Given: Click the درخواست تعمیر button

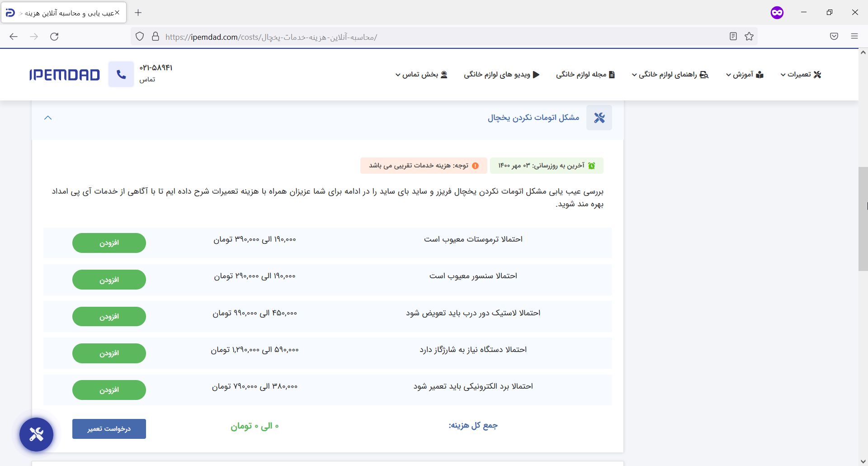Looking at the screenshot, I should (x=109, y=429).
